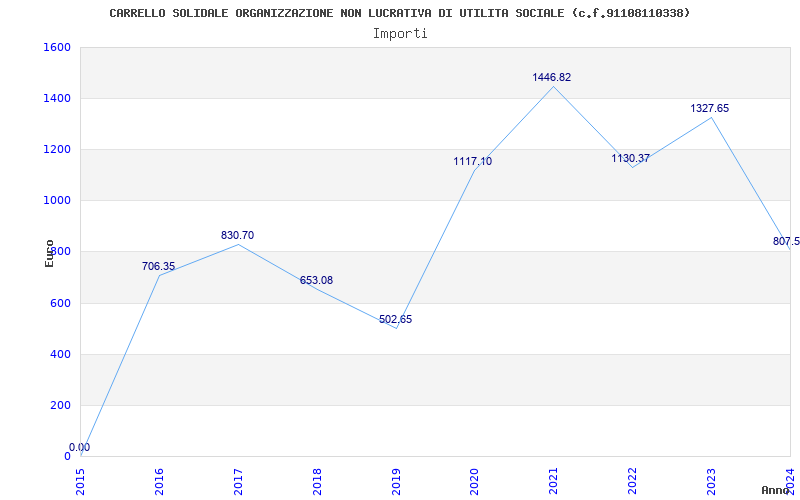Image resolution: width=800 pixels, height=500 pixels.
Task: Click the 1600 y-axis value
Action: pos(57,47)
